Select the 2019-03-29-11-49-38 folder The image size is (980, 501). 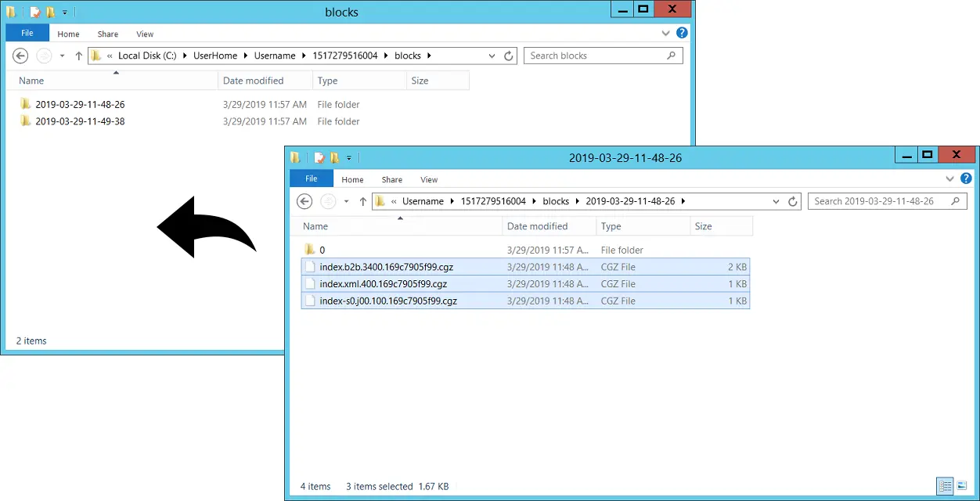coord(79,121)
